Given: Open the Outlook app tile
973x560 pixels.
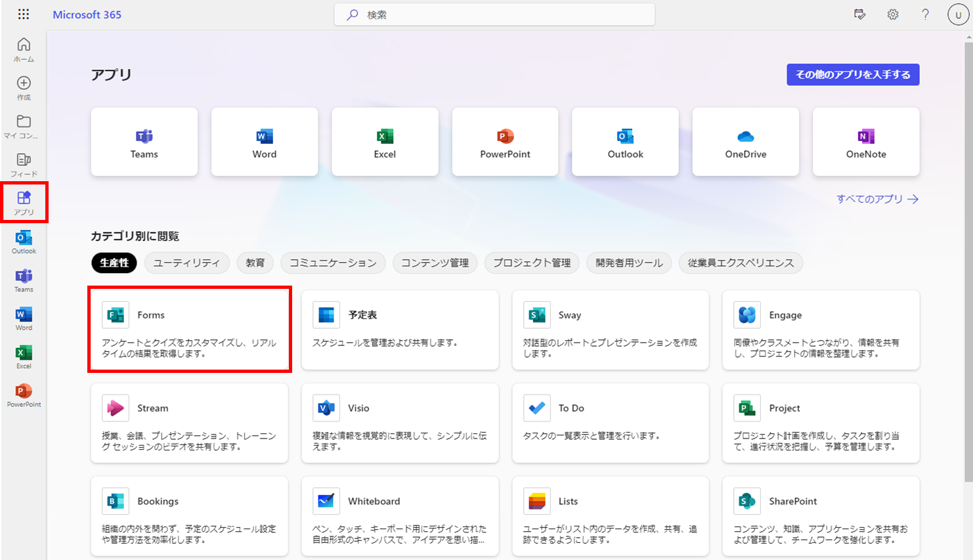Looking at the screenshot, I should [625, 142].
